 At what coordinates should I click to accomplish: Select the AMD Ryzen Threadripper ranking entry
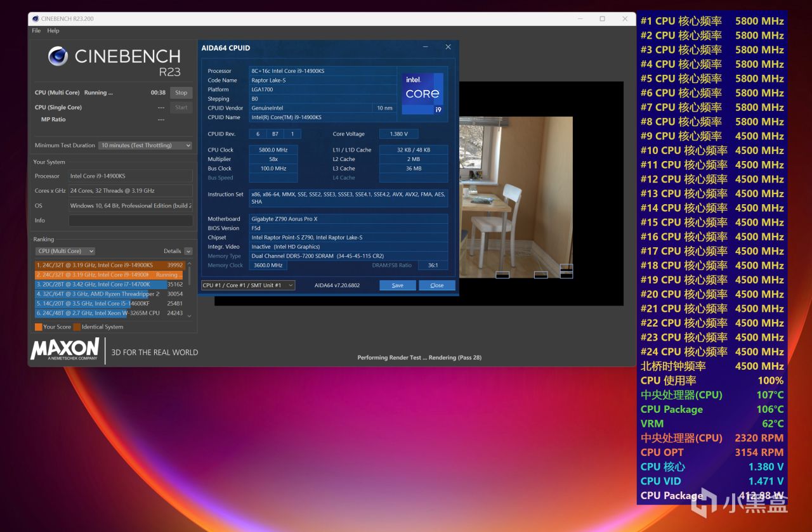(x=109, y=294)
